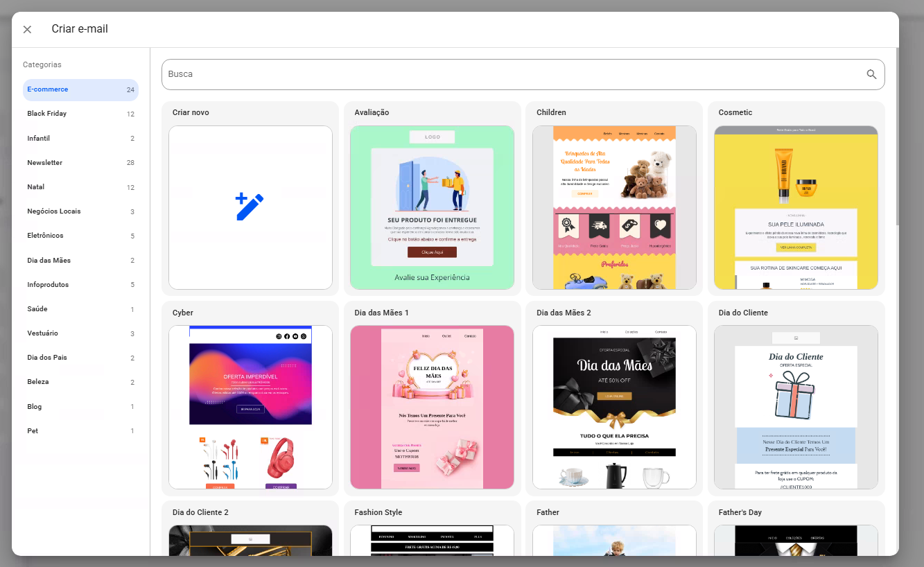Click the Categorias heading text

click(x=42, y=64)
